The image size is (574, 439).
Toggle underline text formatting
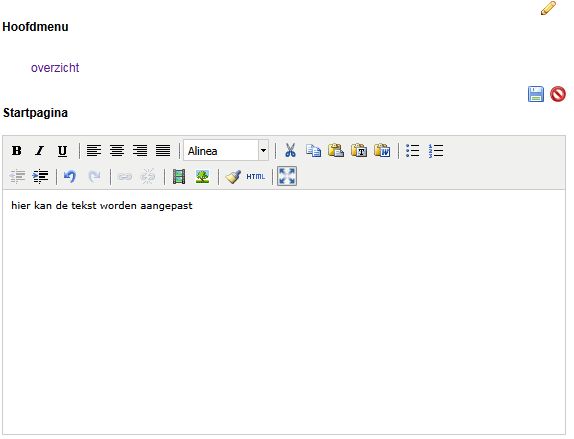click(62, 150)
